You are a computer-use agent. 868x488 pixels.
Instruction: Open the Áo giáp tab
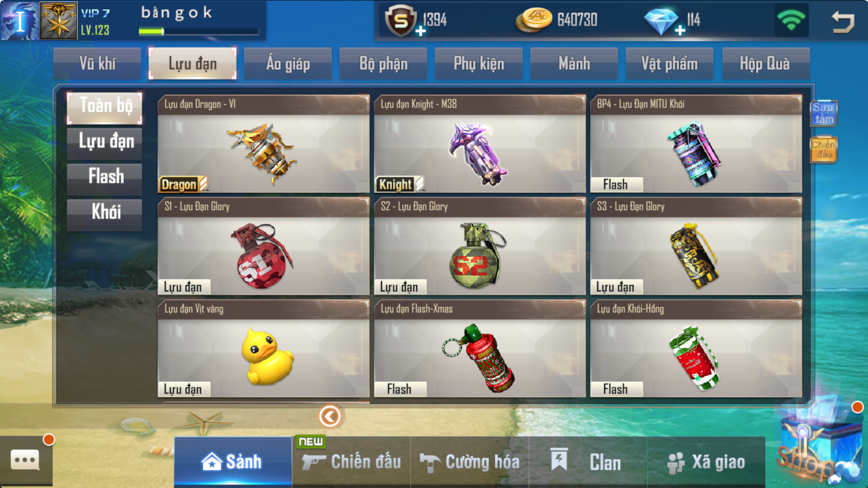288,64
